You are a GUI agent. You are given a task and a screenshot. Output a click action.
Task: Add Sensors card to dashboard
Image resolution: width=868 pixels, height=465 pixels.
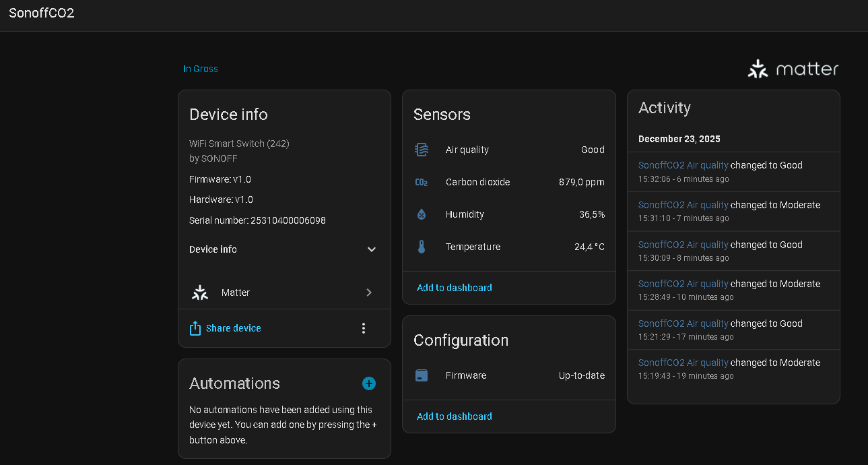[455, 288]
